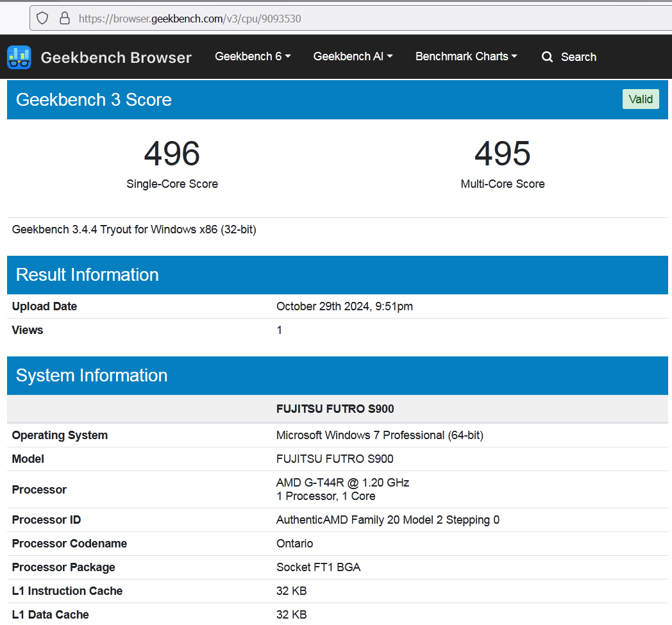Click the Views row label

coord(28,330)
